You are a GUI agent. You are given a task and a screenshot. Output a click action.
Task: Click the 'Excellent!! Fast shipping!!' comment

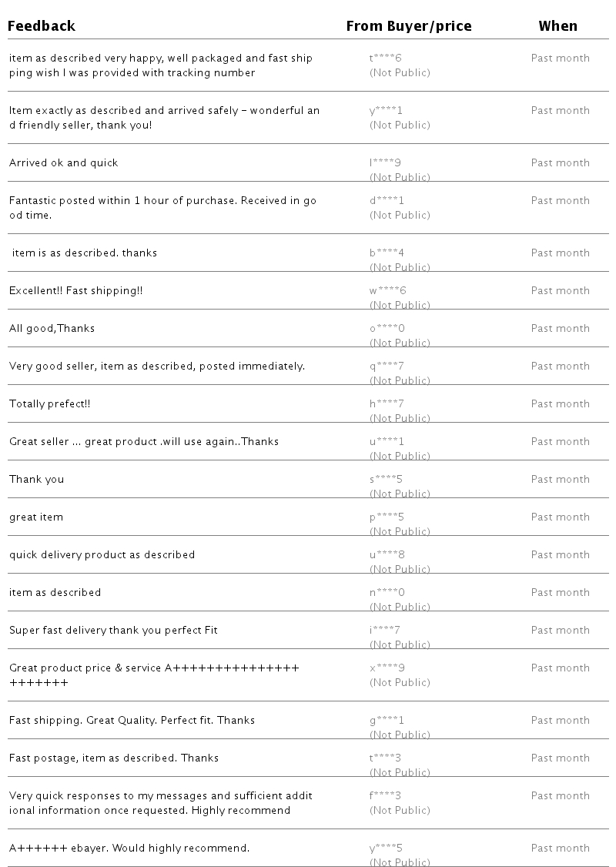click(75, 291)
